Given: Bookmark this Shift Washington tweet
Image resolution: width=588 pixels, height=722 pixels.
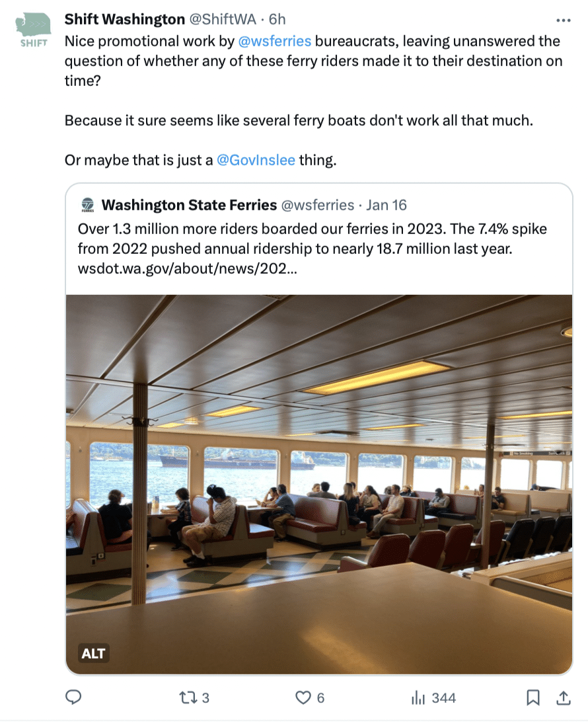Looking at the screenshot, I should click(533, 698).
